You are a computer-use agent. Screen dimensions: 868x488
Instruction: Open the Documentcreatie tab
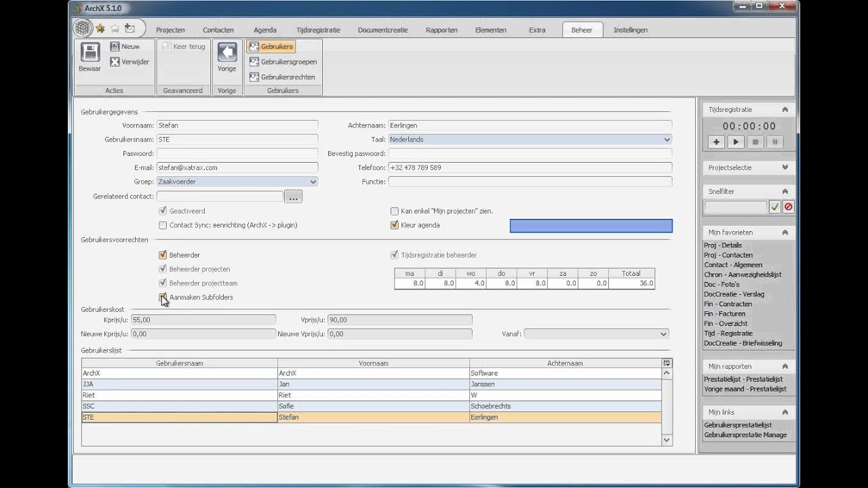click(x=382, y=30)
